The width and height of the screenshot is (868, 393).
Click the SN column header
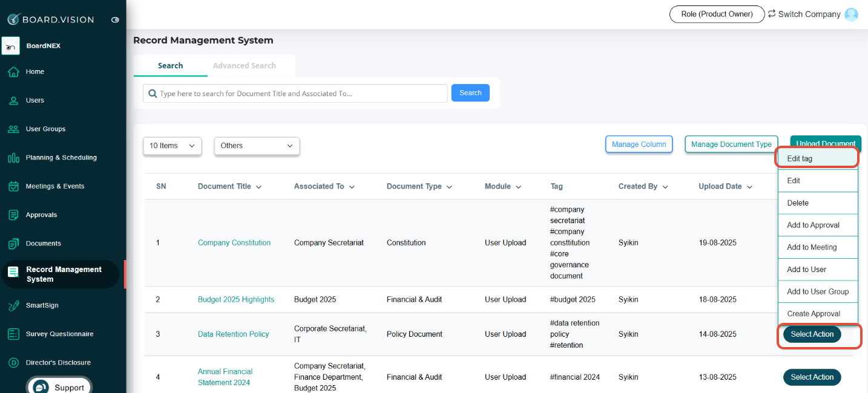tap(161, 187)
